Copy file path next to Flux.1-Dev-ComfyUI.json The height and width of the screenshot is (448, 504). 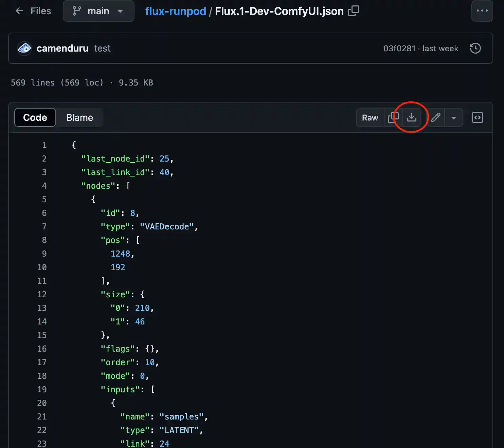354,11
